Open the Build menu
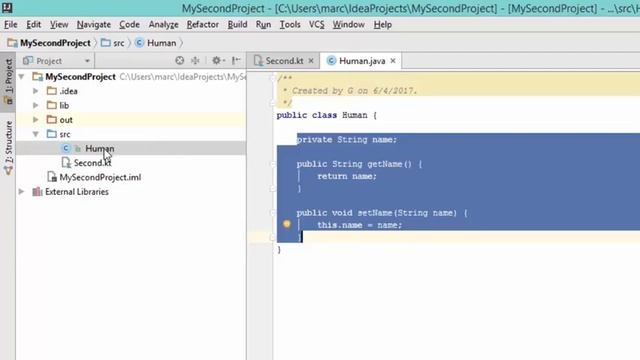 pyautogui.click(x=237, y=24)
